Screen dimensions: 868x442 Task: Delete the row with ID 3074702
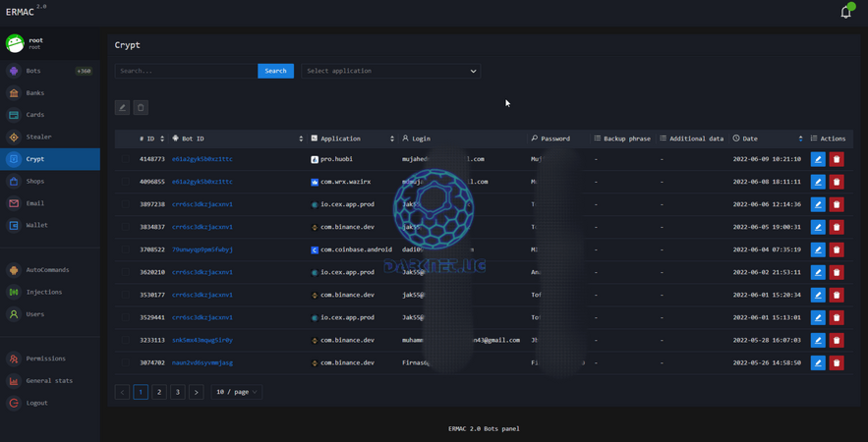click(837, 363)
